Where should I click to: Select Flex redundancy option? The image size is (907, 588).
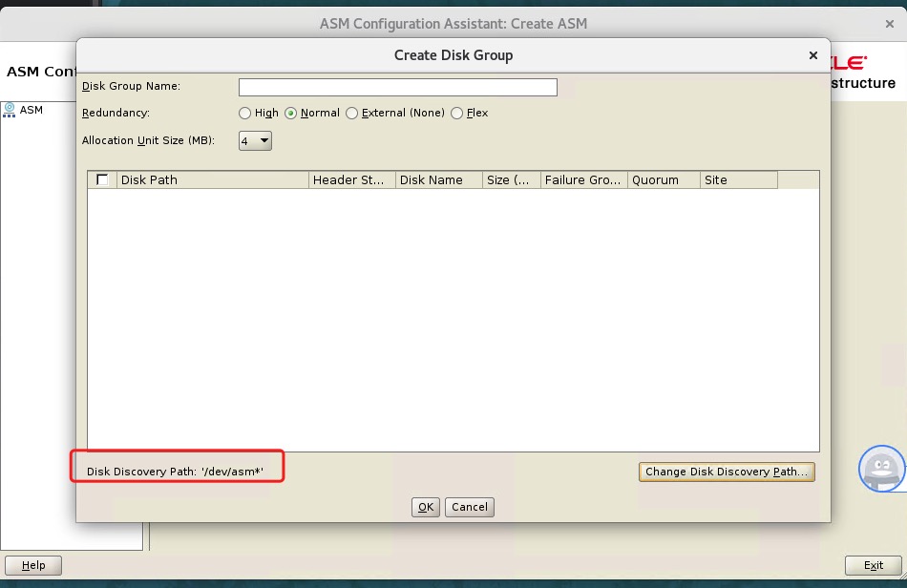pos(457,114)
